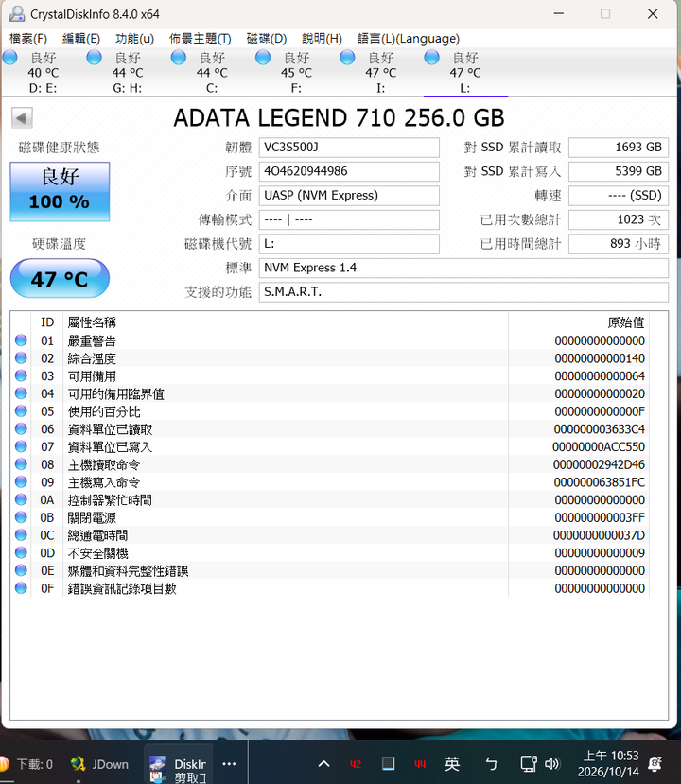Select the 可用的備用臨界值 attribute name

[116, 394]
